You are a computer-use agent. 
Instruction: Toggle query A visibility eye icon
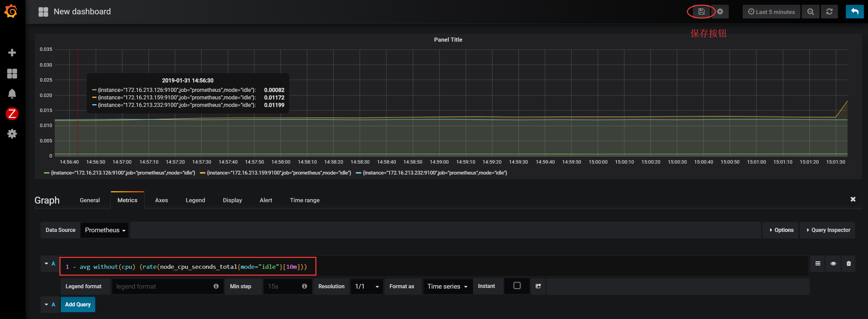(833, 264)
